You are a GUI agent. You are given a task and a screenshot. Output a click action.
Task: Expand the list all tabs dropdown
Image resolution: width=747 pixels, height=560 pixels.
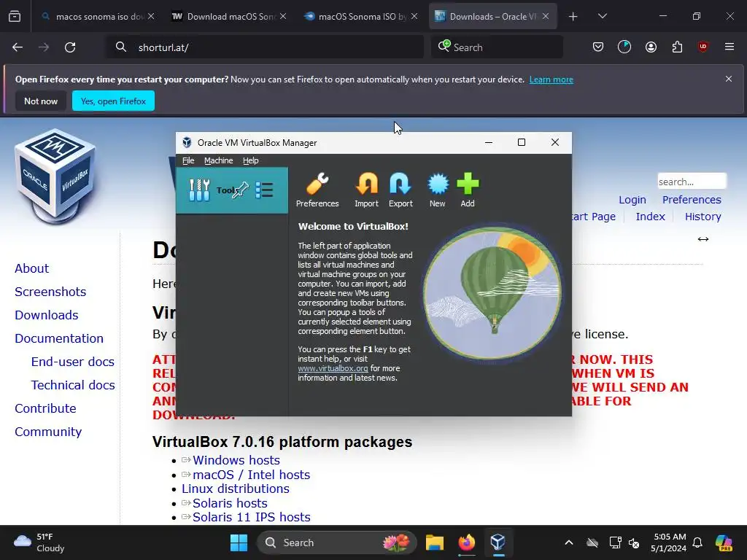(x=602, y=17)
